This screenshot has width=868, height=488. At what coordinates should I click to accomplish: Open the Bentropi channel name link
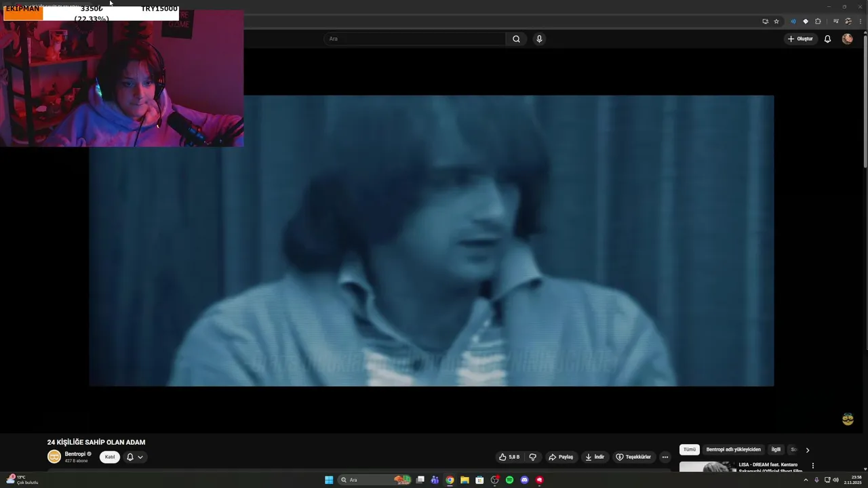(x=75, y=454)
